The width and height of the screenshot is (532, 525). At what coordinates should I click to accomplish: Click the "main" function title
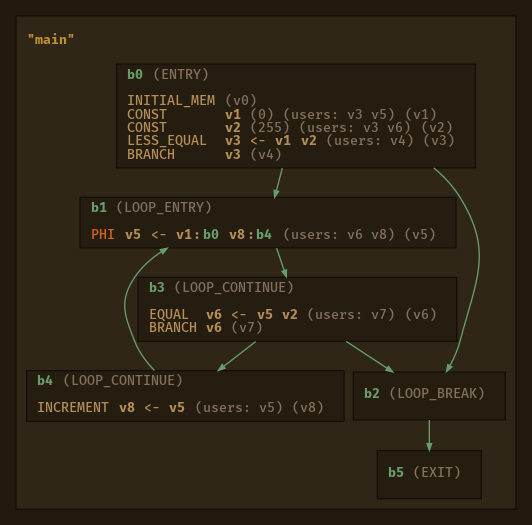(x=51, y=40)
